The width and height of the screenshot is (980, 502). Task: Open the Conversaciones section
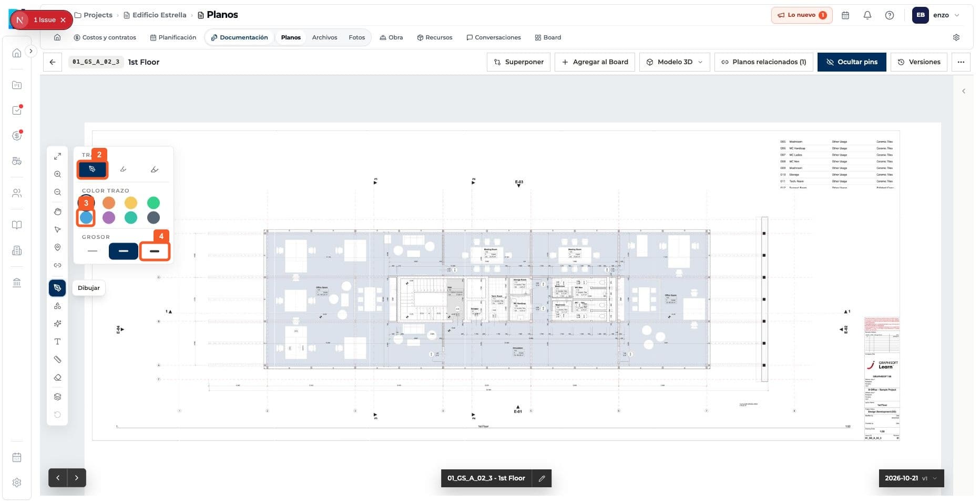[494, 37]
